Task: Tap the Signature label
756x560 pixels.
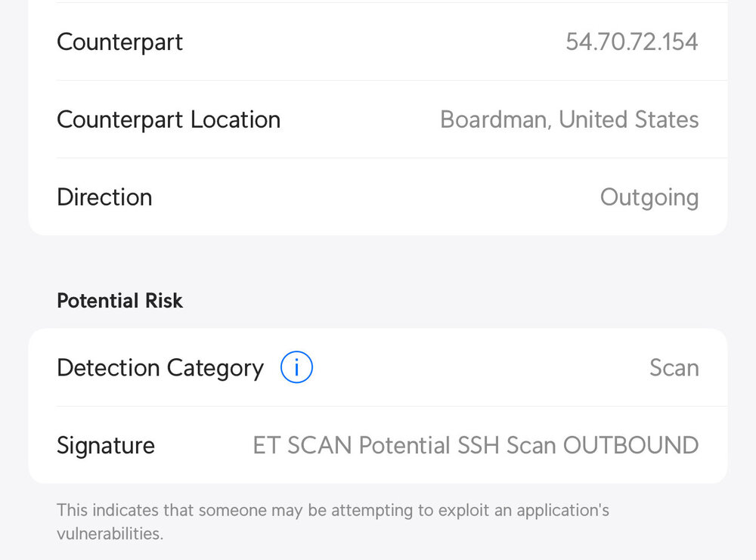Action: (x=106, y=446)
